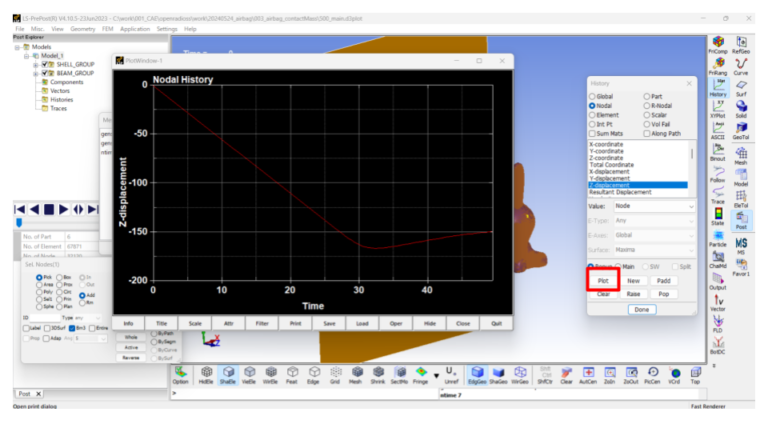Expand the BEAM_GROUP tree node

pos(36,73)
